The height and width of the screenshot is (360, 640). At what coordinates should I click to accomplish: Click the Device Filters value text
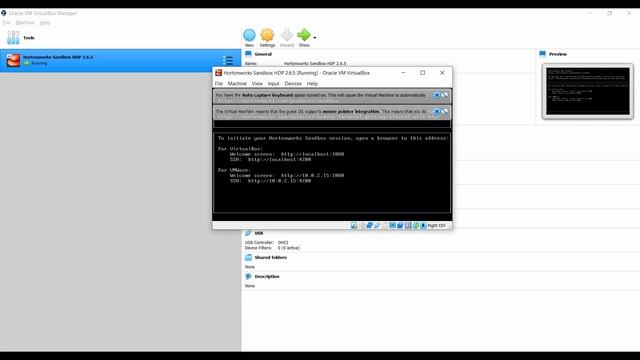(x=289, y=248)
